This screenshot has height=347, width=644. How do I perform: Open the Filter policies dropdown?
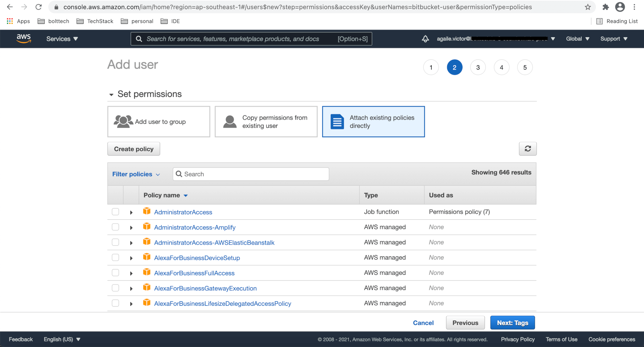[136, 174]
